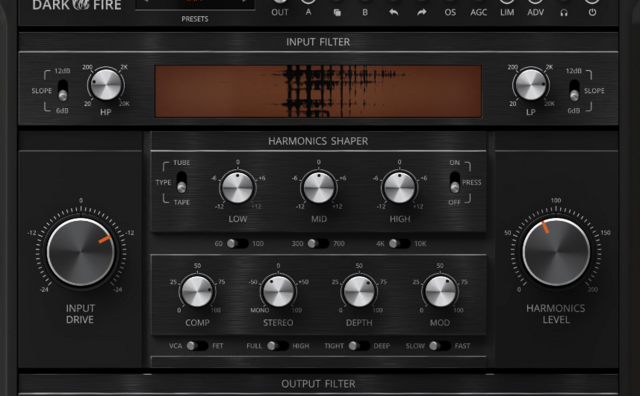Click the power bypass icon
The height and width of the screenshot is (396, 640).
point(592,13)
